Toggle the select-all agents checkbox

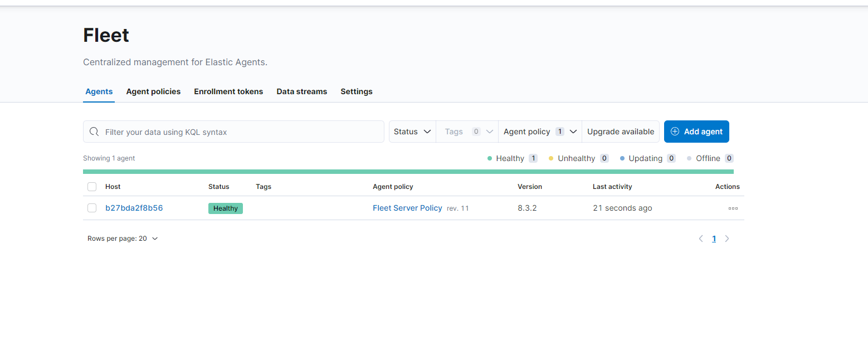tap(92, 187)
